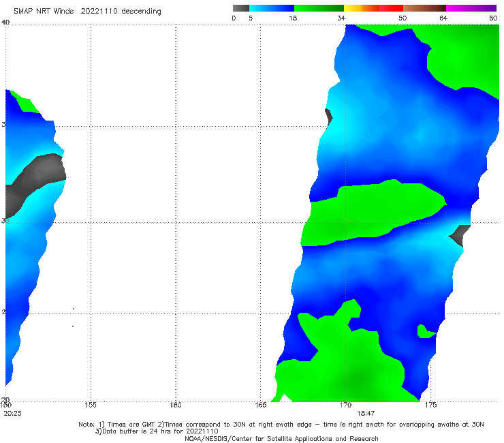
Task: Select the magenta-purple segment of the color bar
Action: pyautogui.click(x=471, y=8)
